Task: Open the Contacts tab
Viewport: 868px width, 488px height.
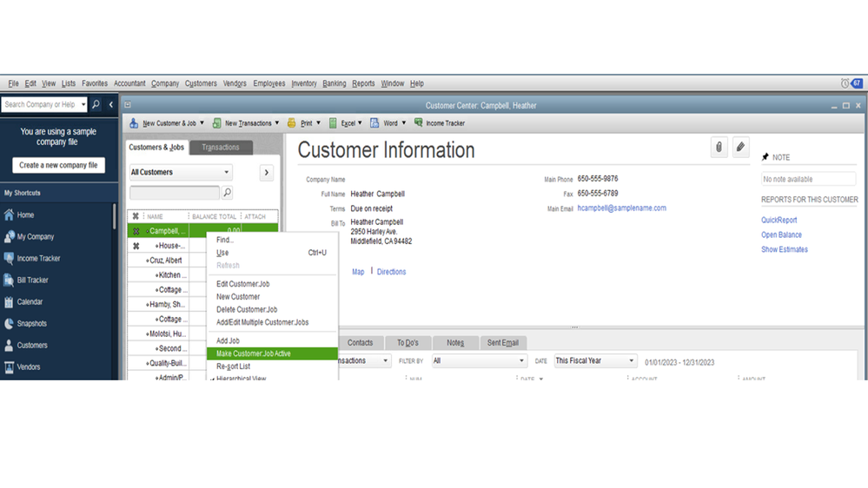Action: click(360, 342)
